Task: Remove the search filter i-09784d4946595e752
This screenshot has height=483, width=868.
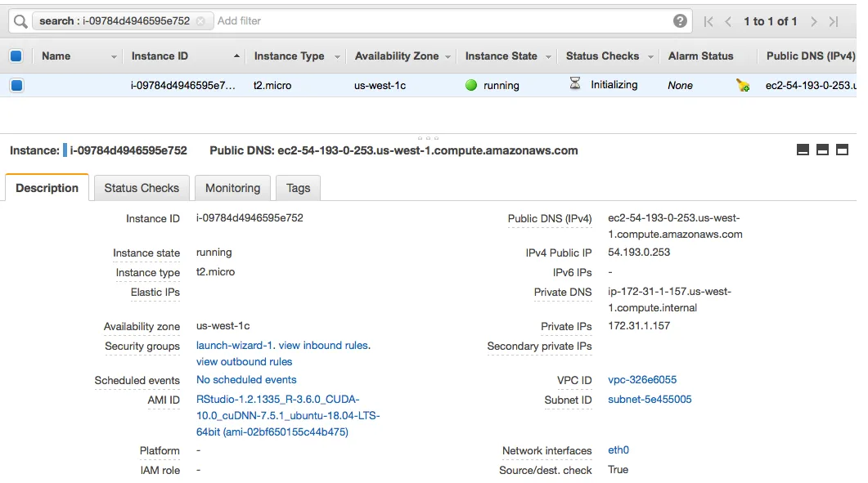Action: click(200, 21)
